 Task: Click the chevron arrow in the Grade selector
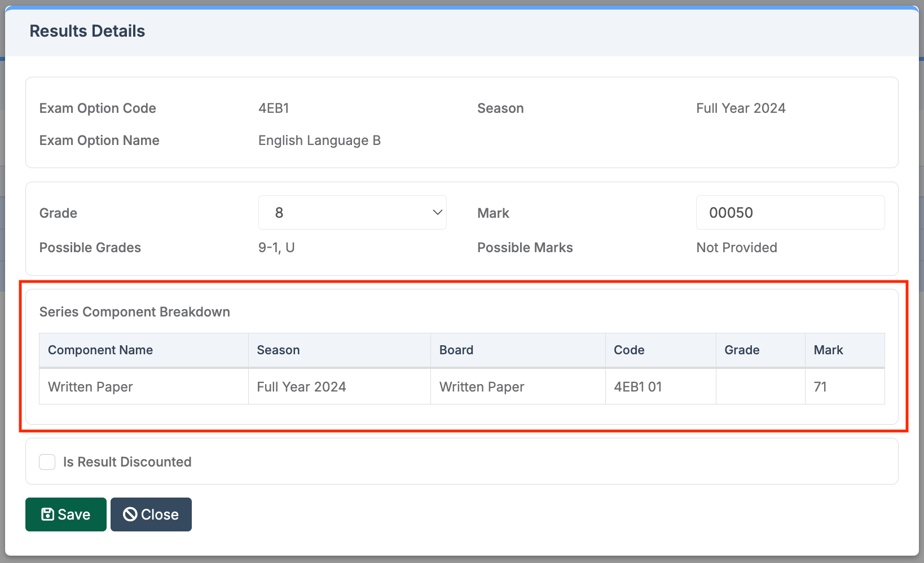pos(437,213)
